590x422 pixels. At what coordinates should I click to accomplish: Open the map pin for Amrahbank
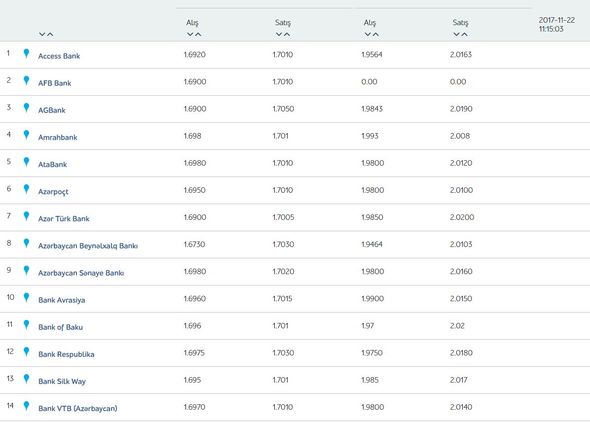(26, 135)
